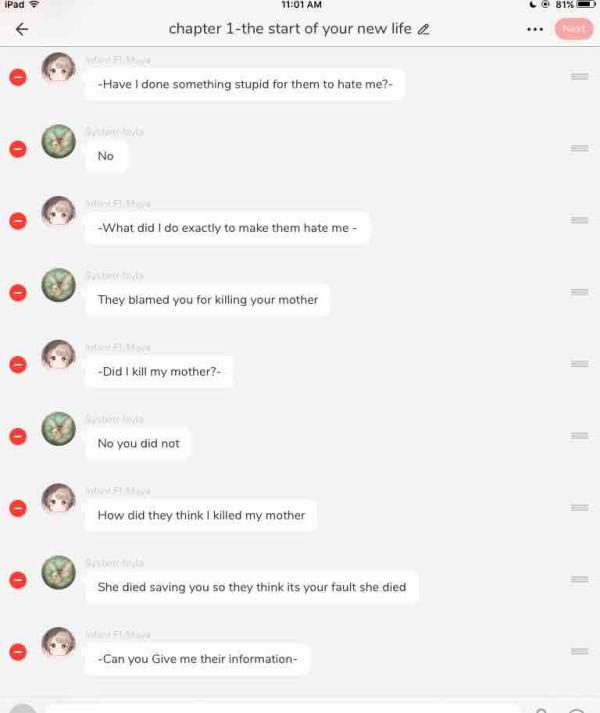Grab reorder handle beside 'She died saving you' message

click(x=580, y=579)
